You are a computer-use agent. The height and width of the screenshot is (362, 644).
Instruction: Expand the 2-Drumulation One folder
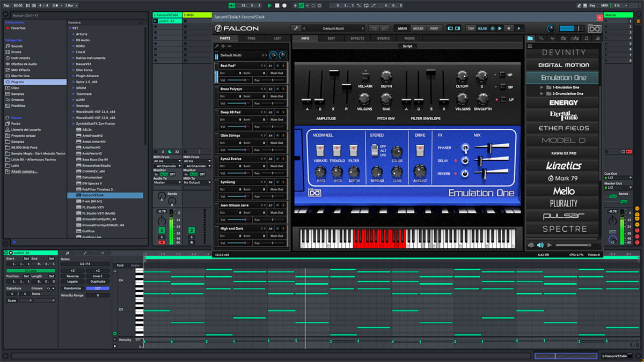[x=542, y=93]
